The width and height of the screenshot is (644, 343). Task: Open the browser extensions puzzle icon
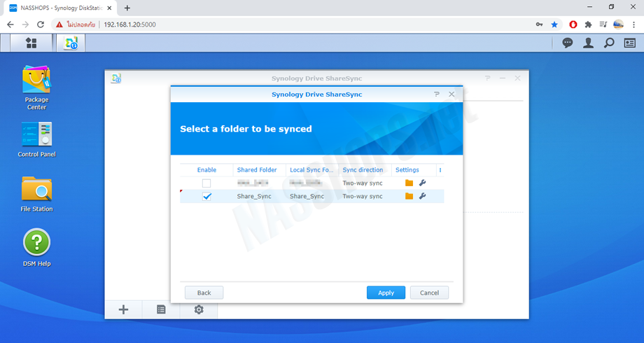click(588, 24)
